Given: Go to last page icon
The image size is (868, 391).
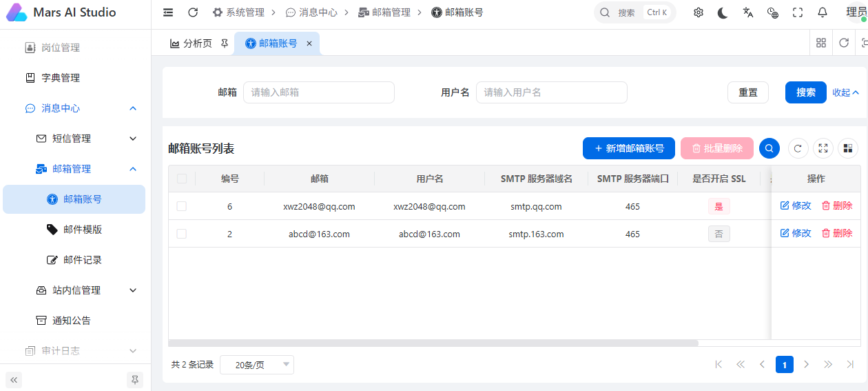Looking at the screenshot, I should 851,364.
